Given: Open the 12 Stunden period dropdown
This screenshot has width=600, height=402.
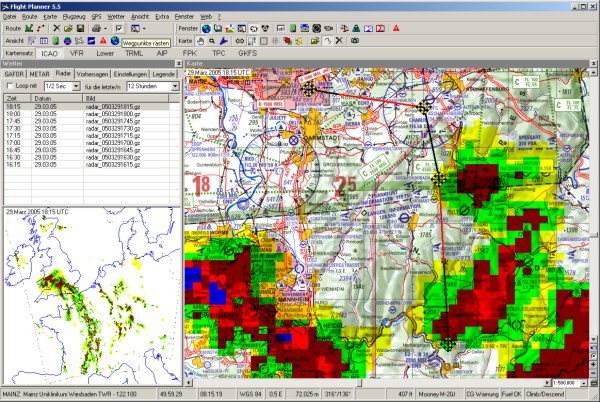Looking at the screenshot, I should click(x=175, y=86).
